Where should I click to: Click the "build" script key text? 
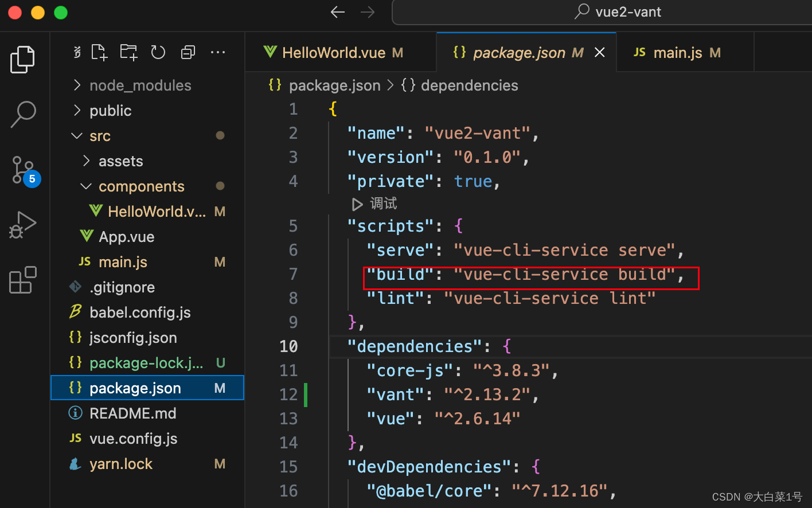coord(400,274)
